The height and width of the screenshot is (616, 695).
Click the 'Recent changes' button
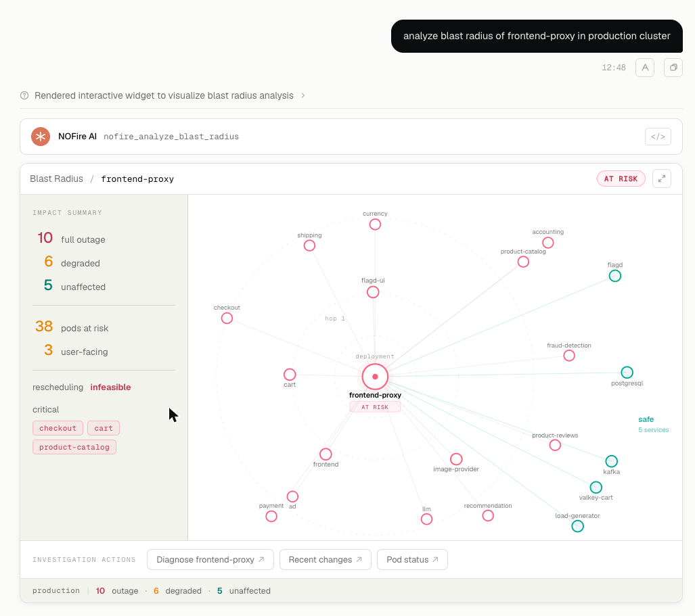tap(325, 559)
